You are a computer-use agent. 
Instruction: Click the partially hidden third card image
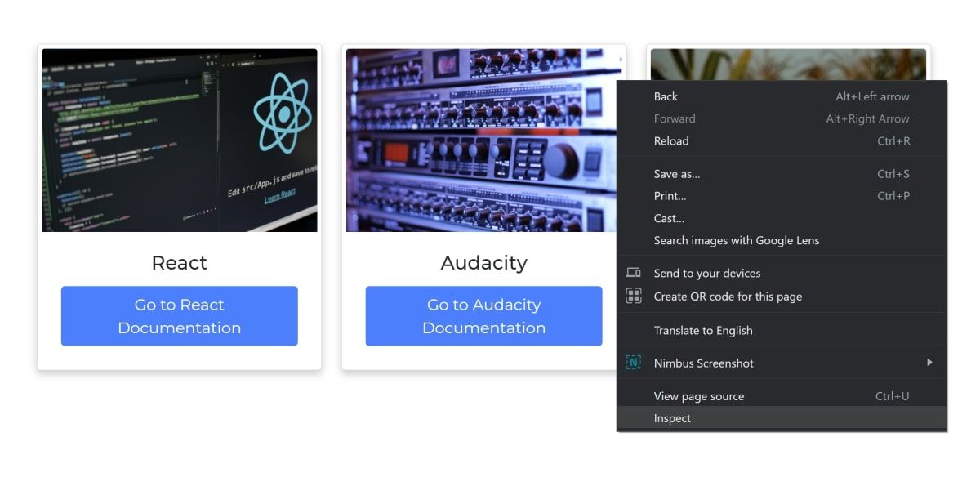(x=788, y=65)
